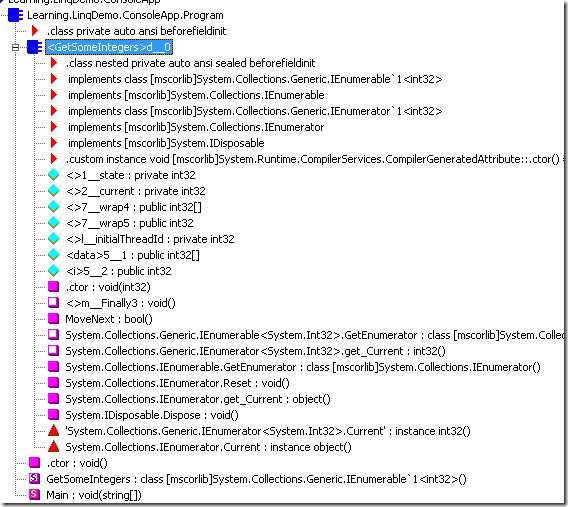This screenshot has width=568, height=507.
Task: Click red arrow icon beside '.class nested private auto ansi sealed'
Action: 54,63
